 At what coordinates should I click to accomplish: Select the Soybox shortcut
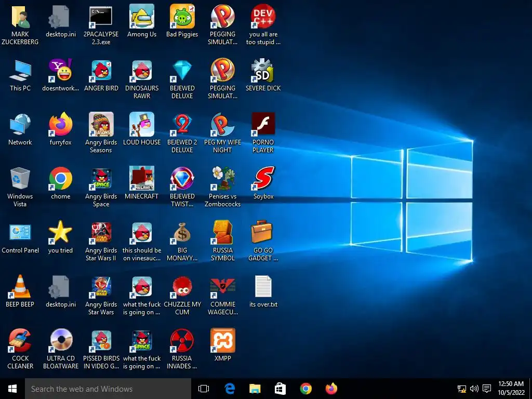pos(263,179)
